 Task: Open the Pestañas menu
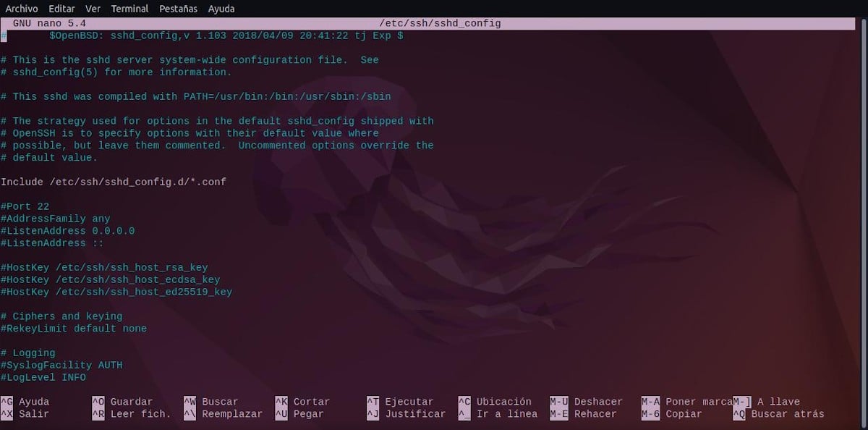tap(177, 9)
